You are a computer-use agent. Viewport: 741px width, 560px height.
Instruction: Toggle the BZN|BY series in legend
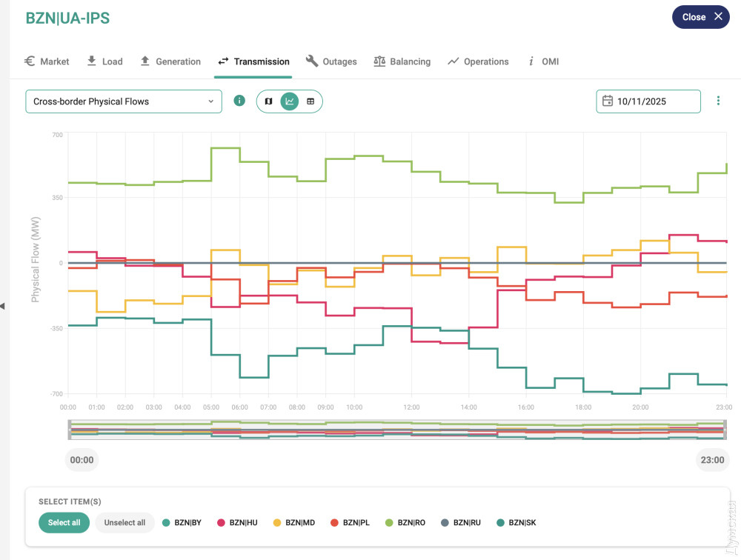(182, 523)
